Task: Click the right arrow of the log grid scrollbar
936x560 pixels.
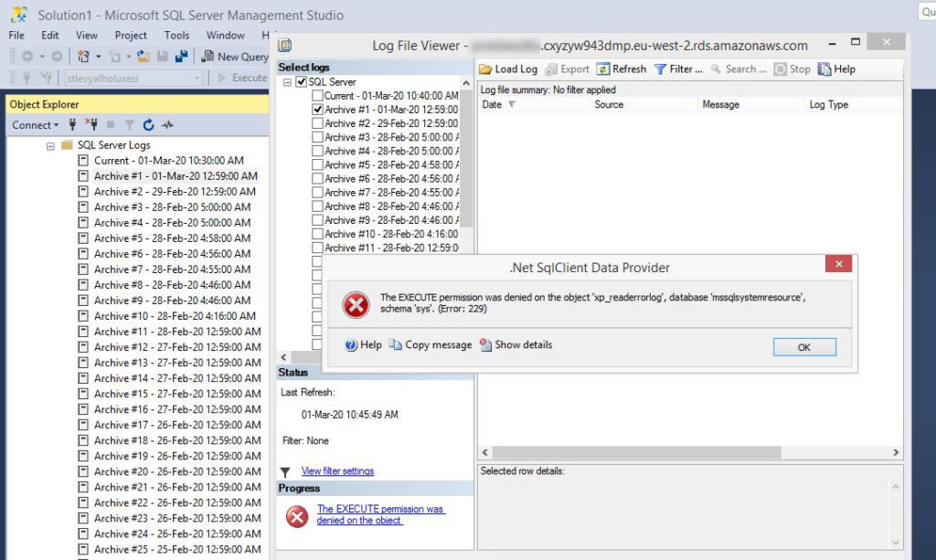Action: coord(896,452)
